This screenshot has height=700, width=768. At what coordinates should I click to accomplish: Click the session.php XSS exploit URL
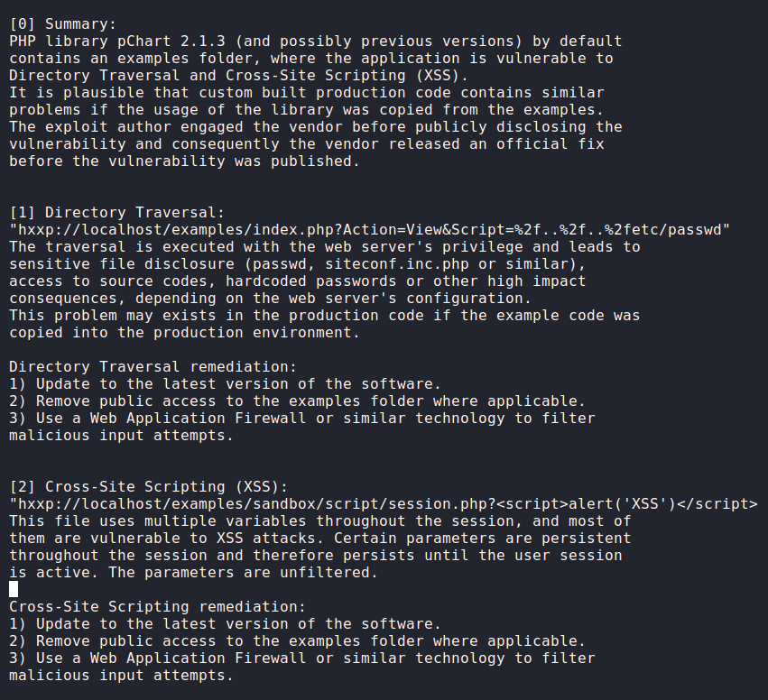point(384,503)
